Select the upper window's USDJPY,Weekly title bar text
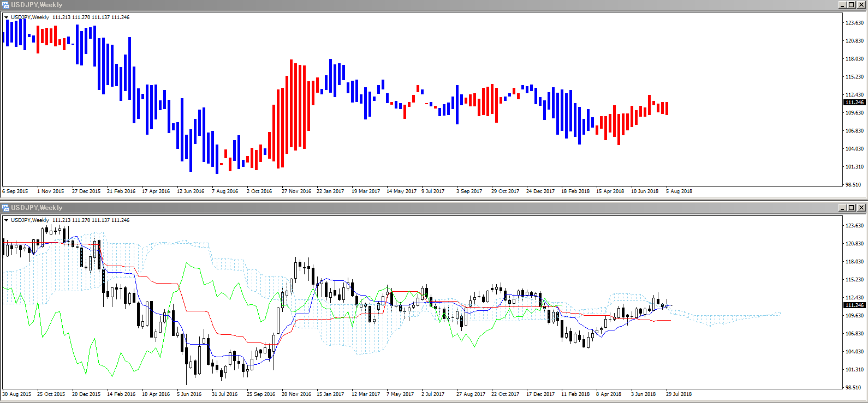The width and height of the screenshot is (868, 403). pyautogui.click(x=37, y=5)
